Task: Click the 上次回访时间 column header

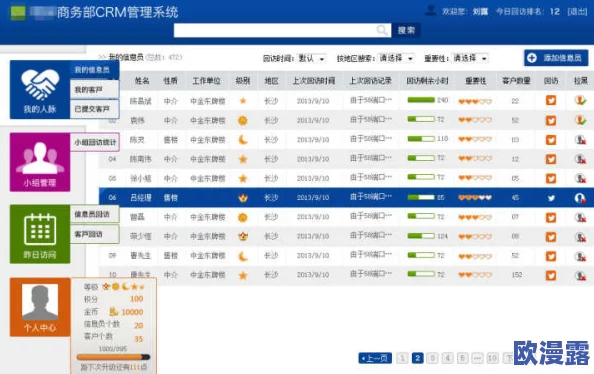Action: pyautogui.click(x=313, y=81)
